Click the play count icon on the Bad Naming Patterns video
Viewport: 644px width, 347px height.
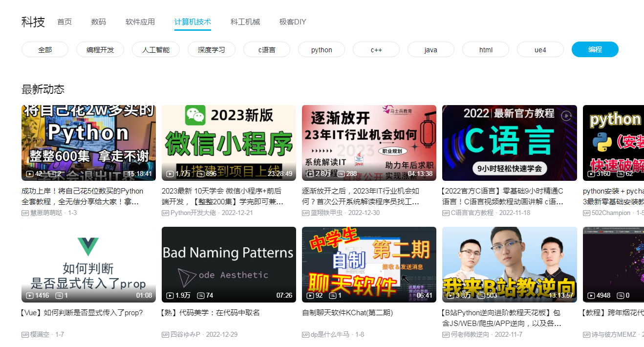[170, 296]
